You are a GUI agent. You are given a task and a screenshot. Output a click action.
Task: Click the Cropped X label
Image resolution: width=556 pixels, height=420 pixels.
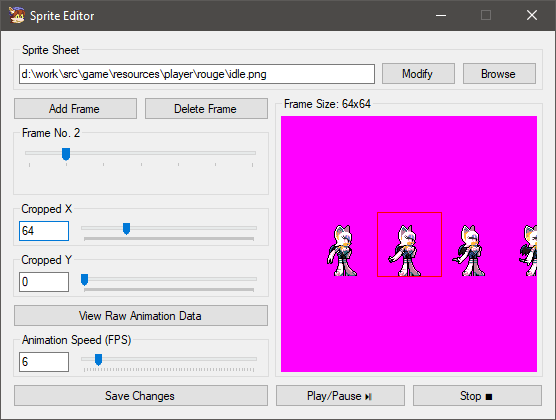coord(46,209)
